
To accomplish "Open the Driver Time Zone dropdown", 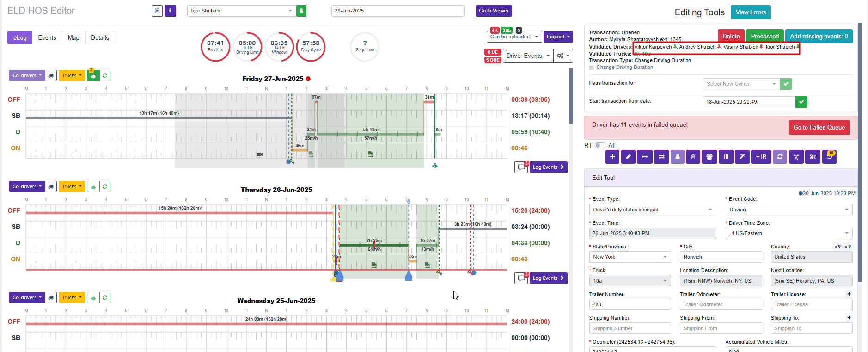I will [789, 233].
